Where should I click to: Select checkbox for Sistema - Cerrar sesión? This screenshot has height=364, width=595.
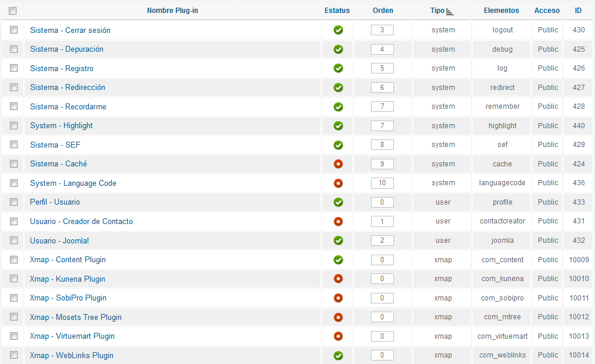click(14, 29)
